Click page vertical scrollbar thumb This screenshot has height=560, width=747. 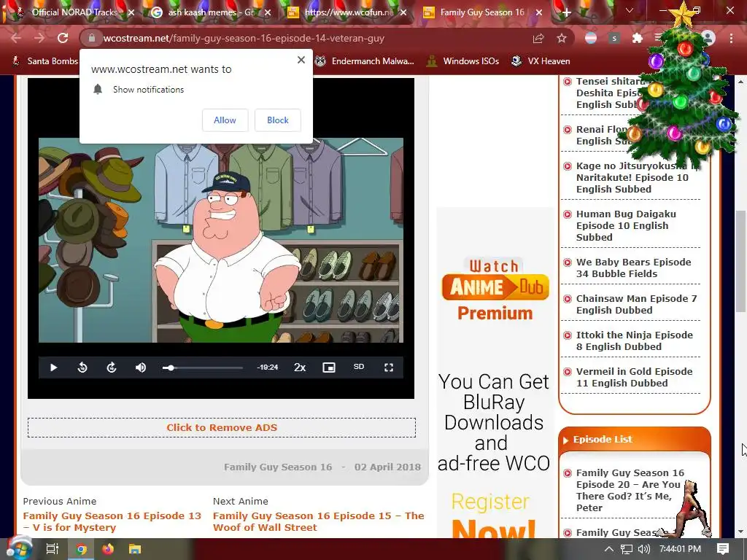741,261
